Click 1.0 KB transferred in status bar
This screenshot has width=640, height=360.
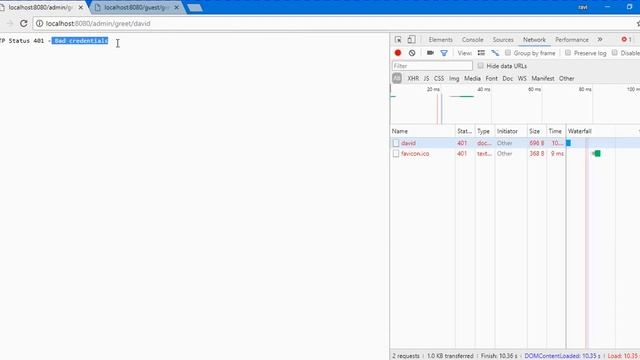click(450, 356)
